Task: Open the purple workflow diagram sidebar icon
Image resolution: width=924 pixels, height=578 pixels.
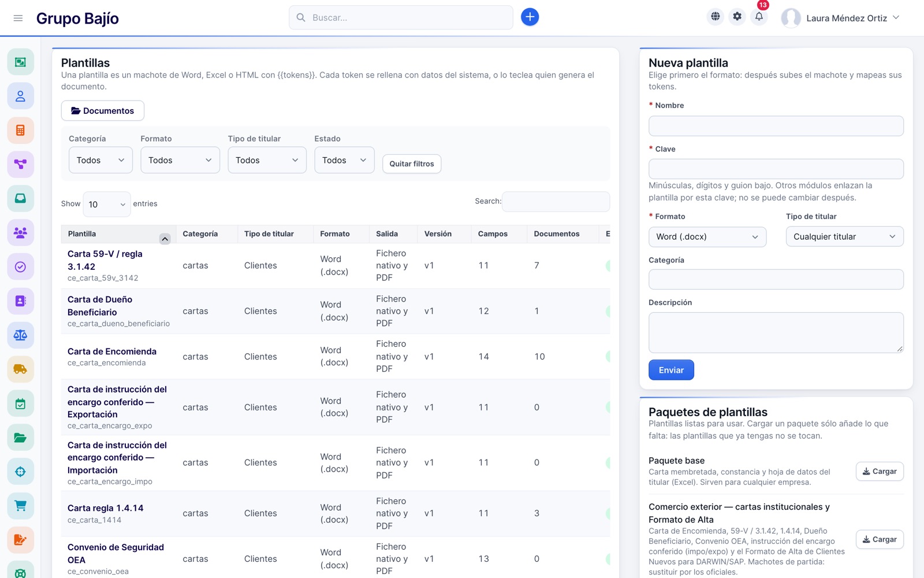Action: 20,164
